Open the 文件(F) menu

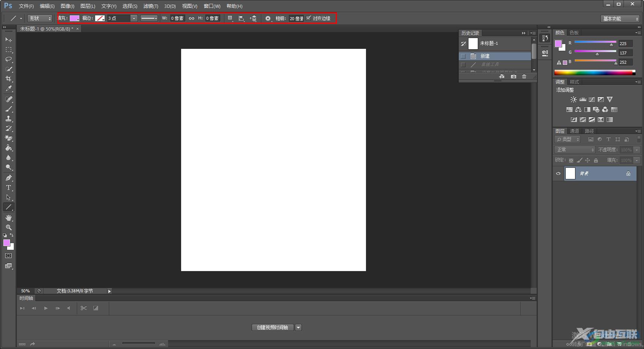tap(26, 6)
